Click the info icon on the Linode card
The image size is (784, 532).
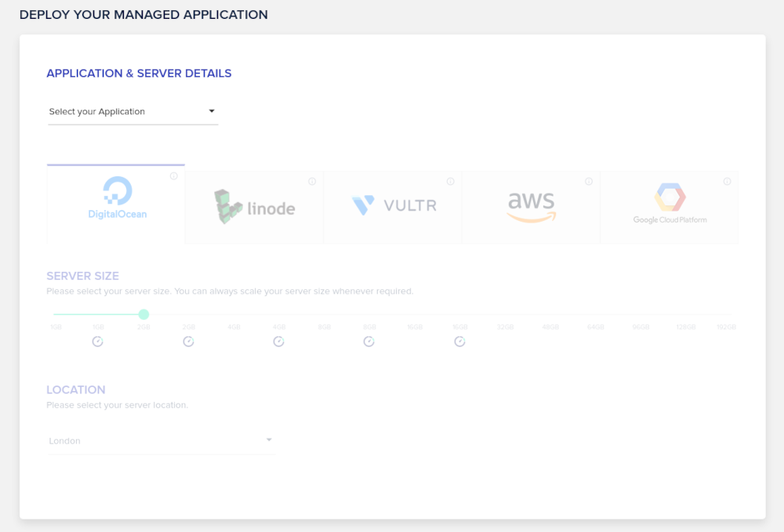[x=312, y=182]
